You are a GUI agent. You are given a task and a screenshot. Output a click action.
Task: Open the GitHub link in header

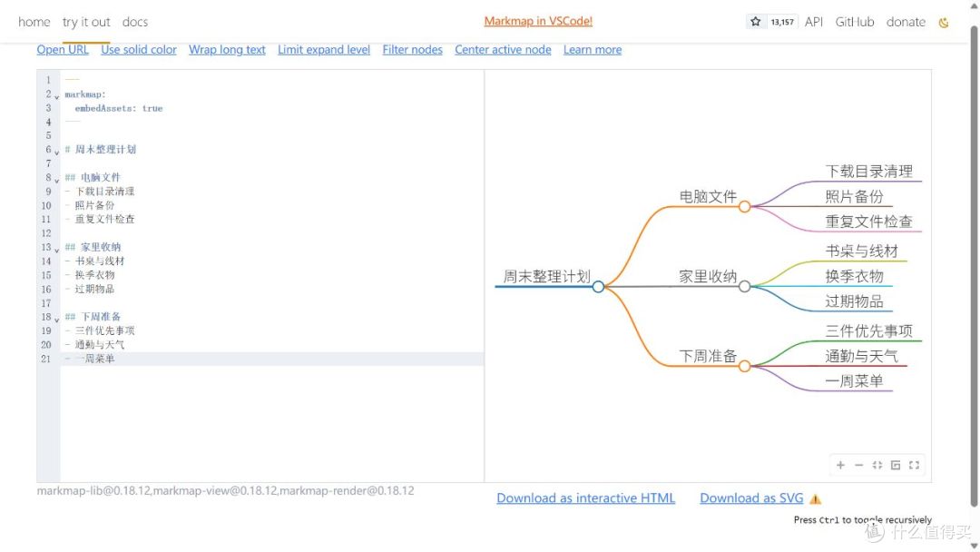point(855,22)
